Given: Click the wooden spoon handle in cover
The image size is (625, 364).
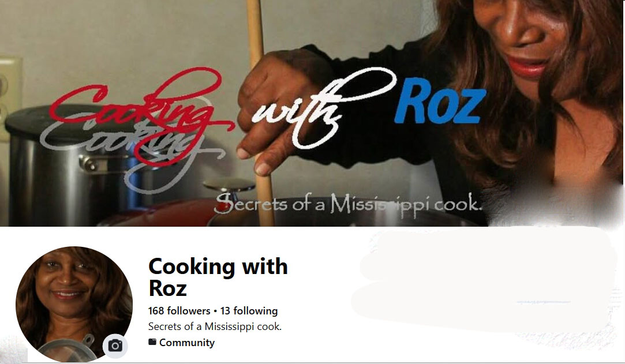Looking at the screenshot, I should 260,111.
